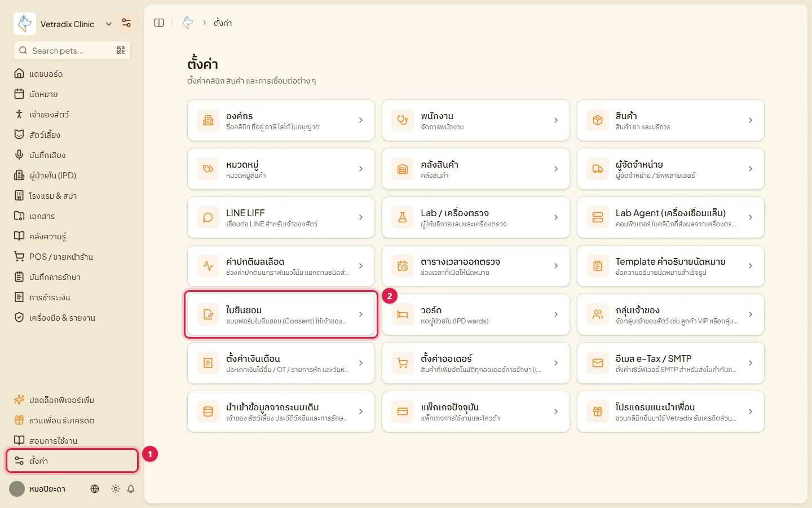Open เครื่องมือ & รายงาน sidebar item
This screenshot has height=508, width=812.
click(72, 318)
